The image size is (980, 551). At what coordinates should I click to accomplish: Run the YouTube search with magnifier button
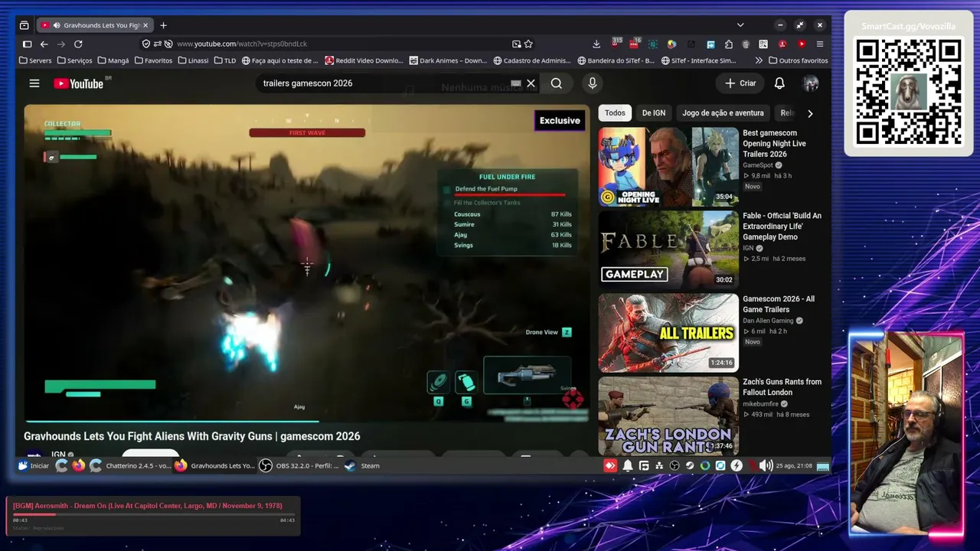[557, 83]
